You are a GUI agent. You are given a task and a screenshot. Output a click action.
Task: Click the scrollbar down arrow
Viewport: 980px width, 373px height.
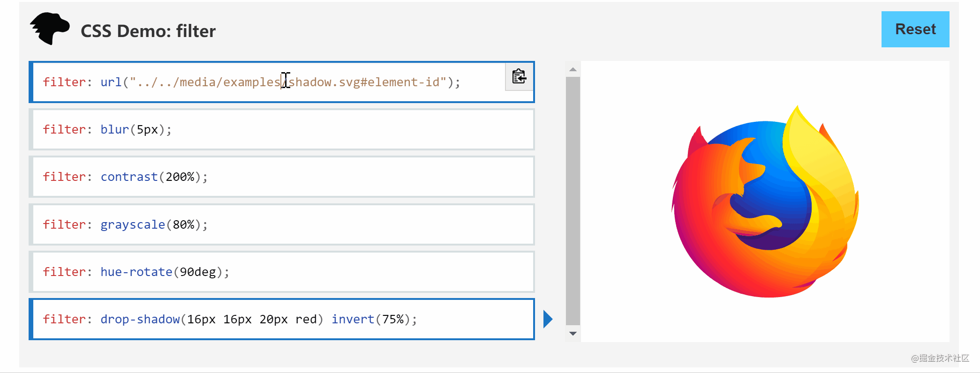573,334
